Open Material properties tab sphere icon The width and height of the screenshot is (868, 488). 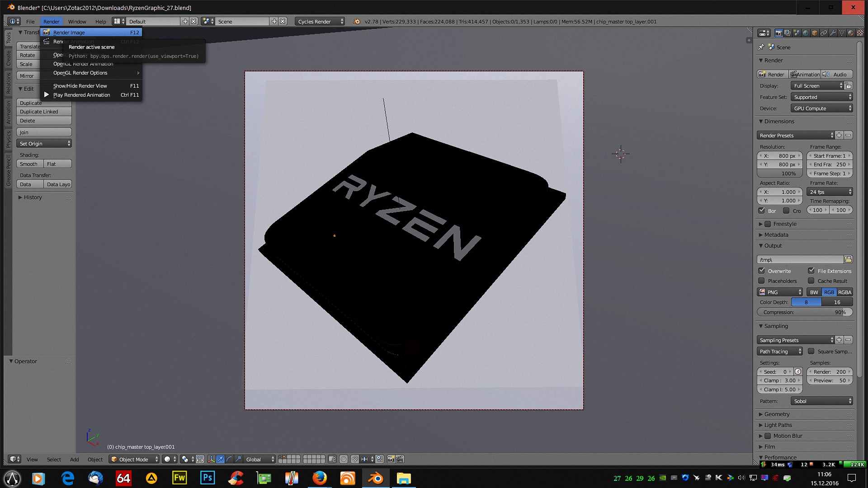coord(851,33)
